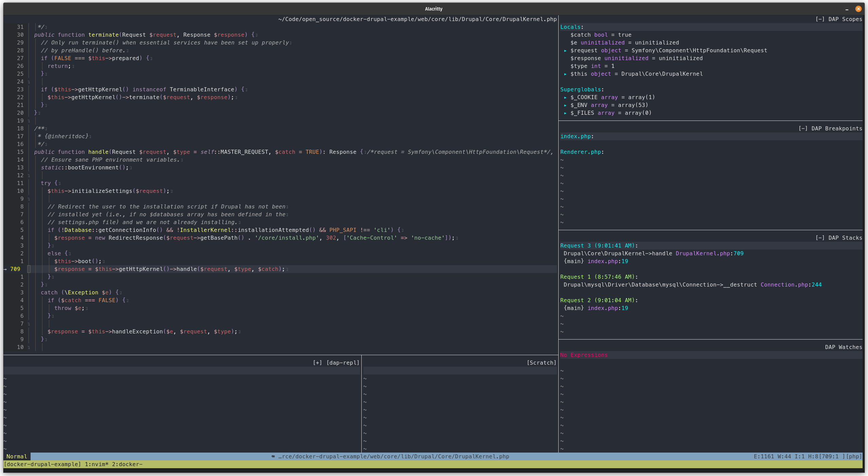Viewport: 868px width, 476px height.
Task: Expand the $_FILES array entry
Action: click(x=565, y=113)
